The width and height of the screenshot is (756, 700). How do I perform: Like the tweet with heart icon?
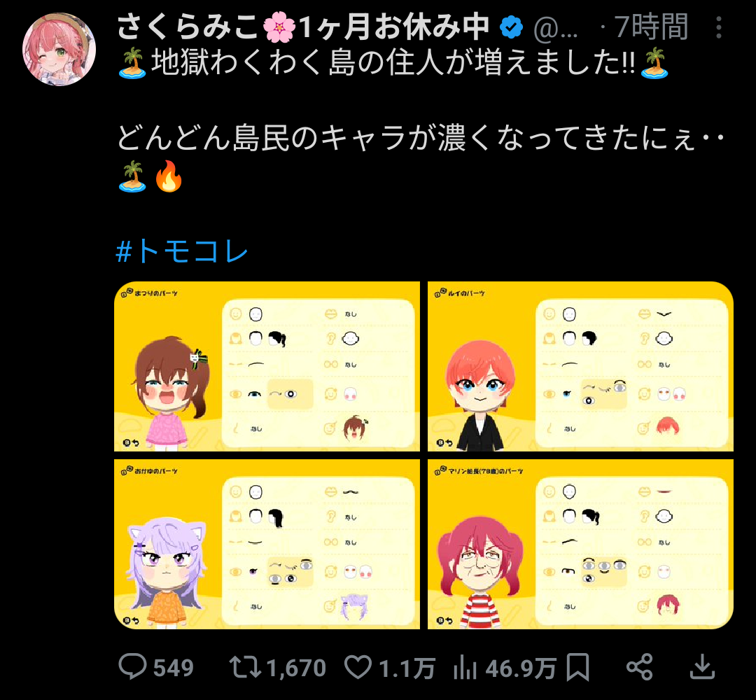point(358,667)
